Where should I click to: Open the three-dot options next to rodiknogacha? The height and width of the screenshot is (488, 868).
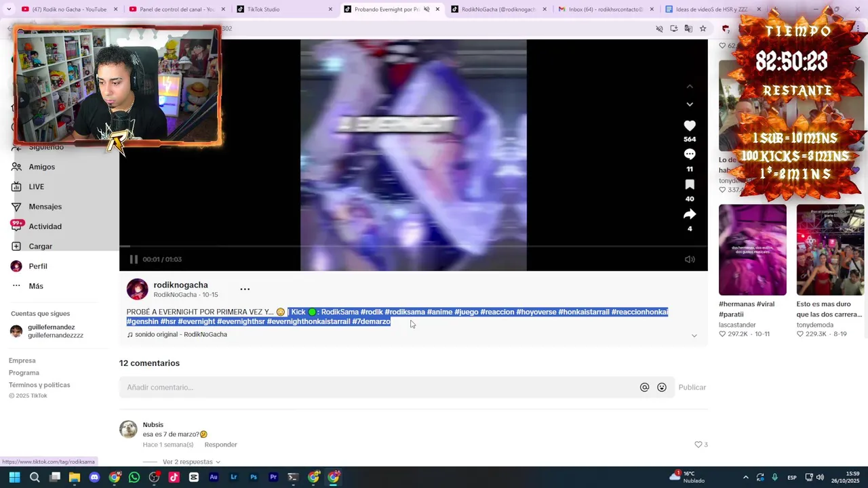(x=245, y=289)
